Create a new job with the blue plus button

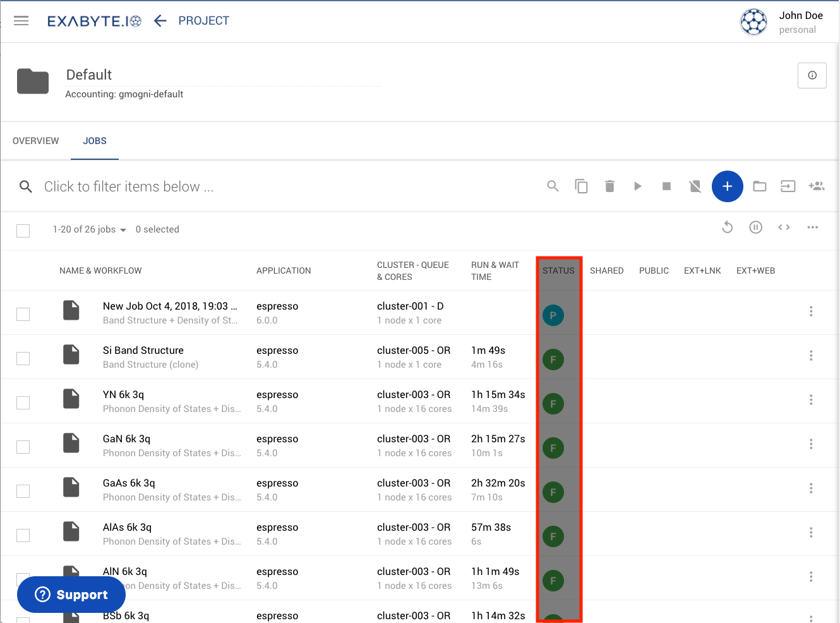tap(728, 186)
